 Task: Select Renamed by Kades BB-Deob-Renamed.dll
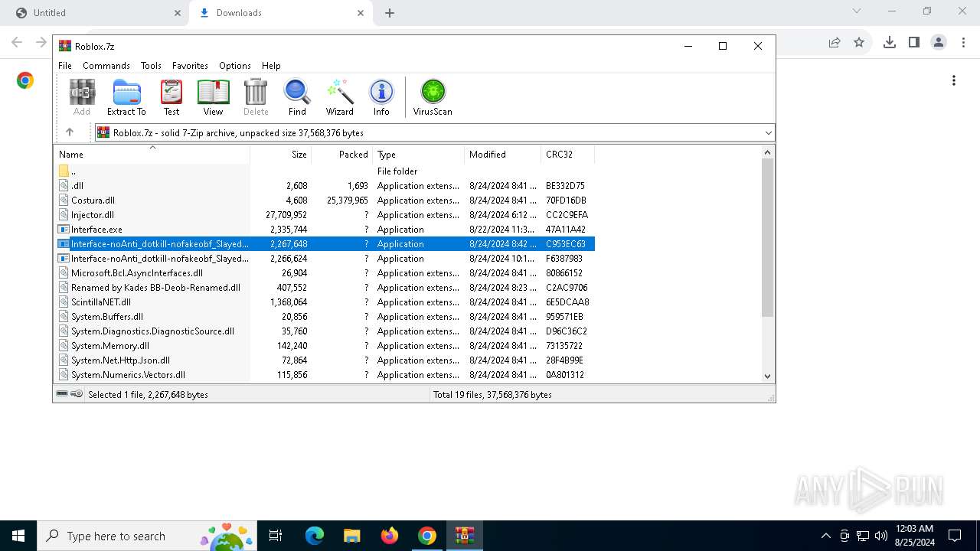324,288
